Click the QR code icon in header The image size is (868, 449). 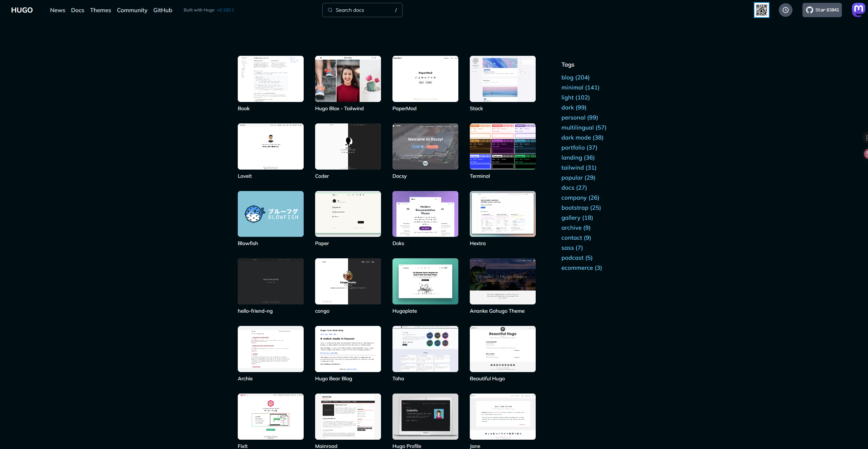click(761, 10)
